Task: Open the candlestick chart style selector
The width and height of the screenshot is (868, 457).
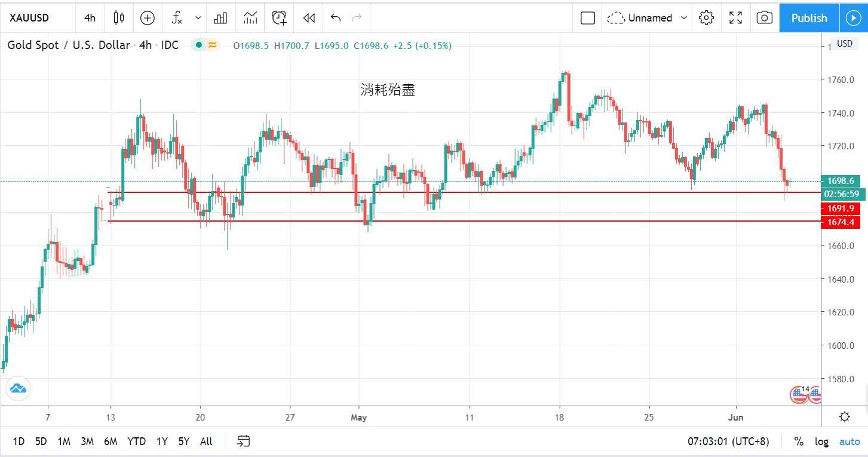Action: tap(119, 18)
